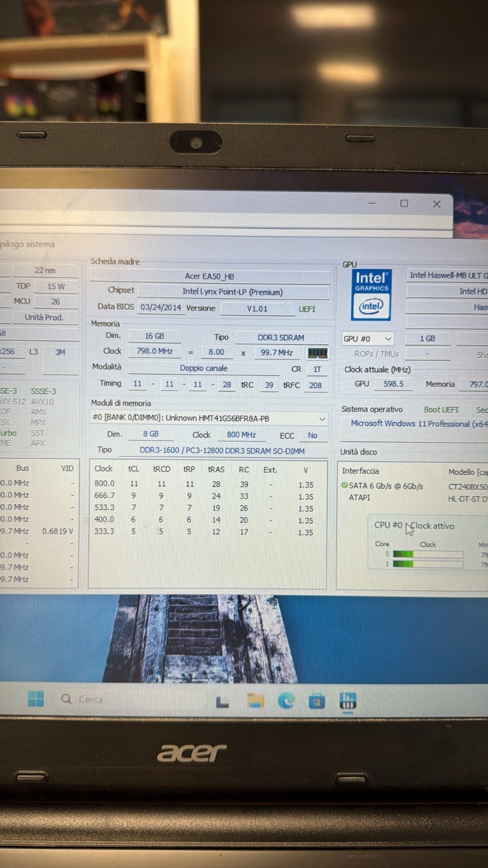Screen dimensions: 488x868
Task: Click the UEFI label next to BIOS version
Action: 307,309
